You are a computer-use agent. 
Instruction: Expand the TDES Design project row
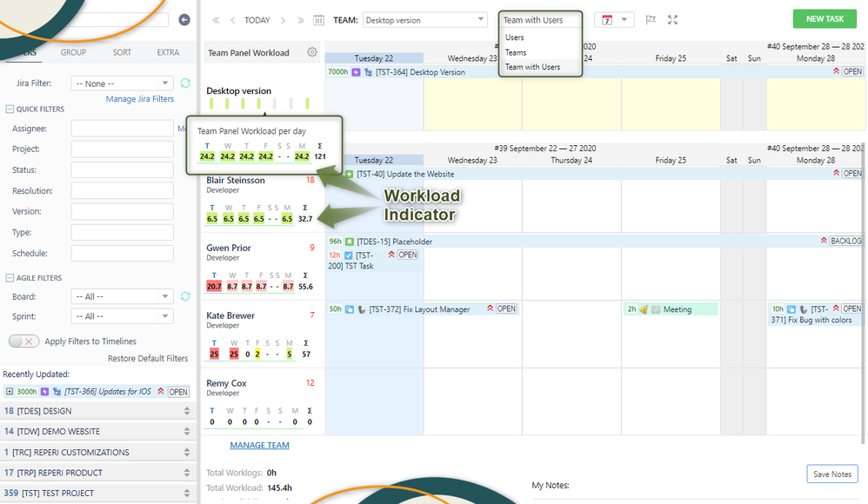186,411
